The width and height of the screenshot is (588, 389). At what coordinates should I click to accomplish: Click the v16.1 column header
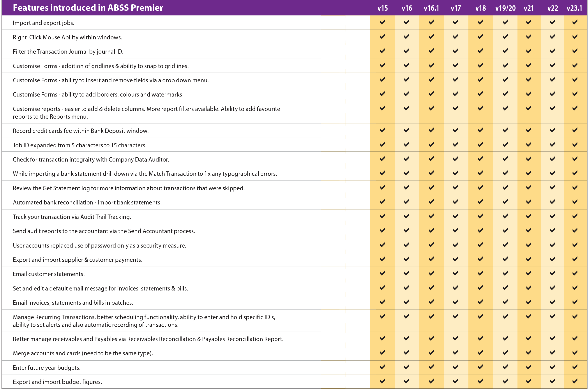[431, 8]
